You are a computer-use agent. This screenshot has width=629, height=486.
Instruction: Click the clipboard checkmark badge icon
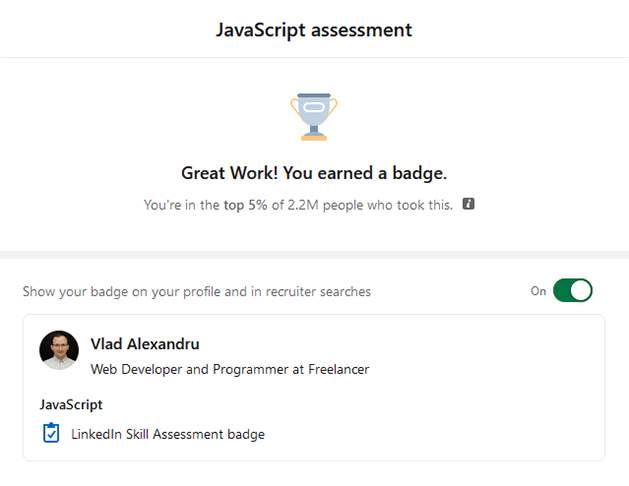[51, 433]
